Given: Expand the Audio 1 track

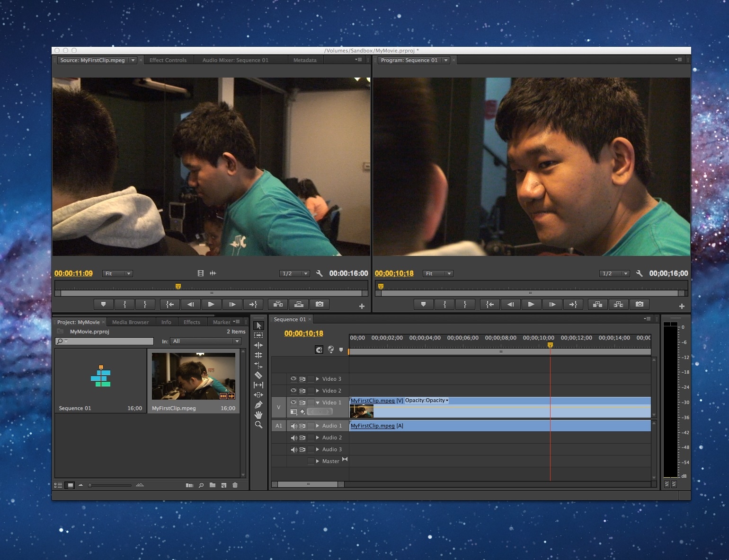Looking at the screenshot, I should pyautogui.click(x=317, y=426).
